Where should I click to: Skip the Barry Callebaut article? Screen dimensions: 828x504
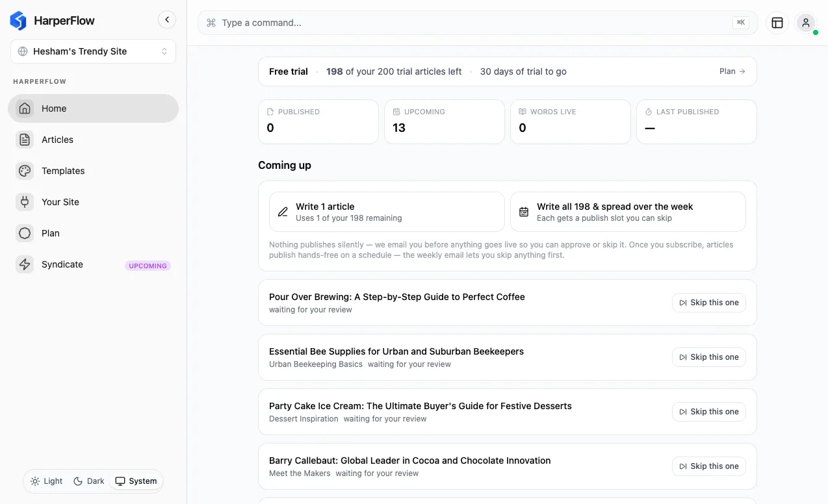click(x=709, y=466)
